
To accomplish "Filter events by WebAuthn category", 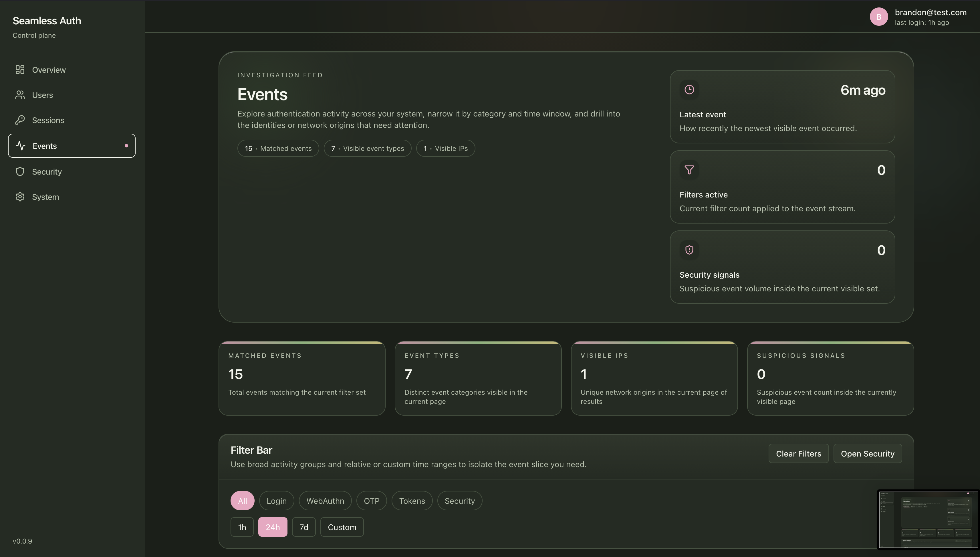I will [x=325, y=501].
